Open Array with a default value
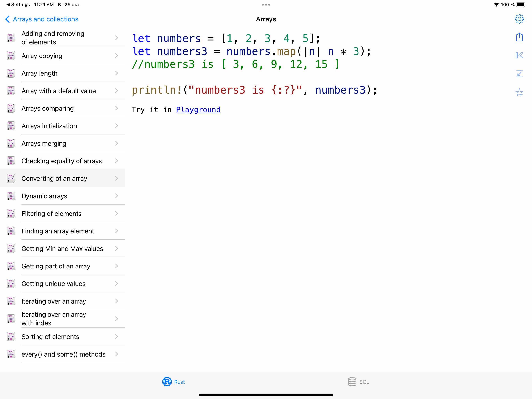 [x=62, y=91]
